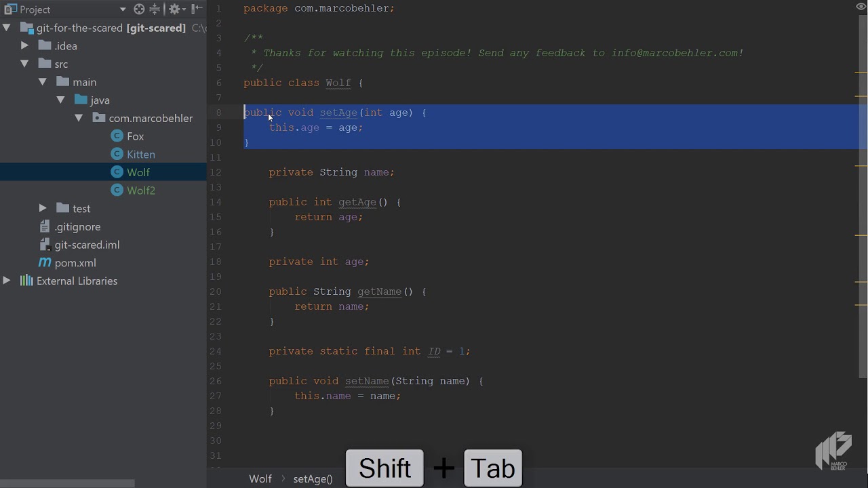Click the pom.xml Maven icon
868x488 pixels.
(x=45, y=262)
